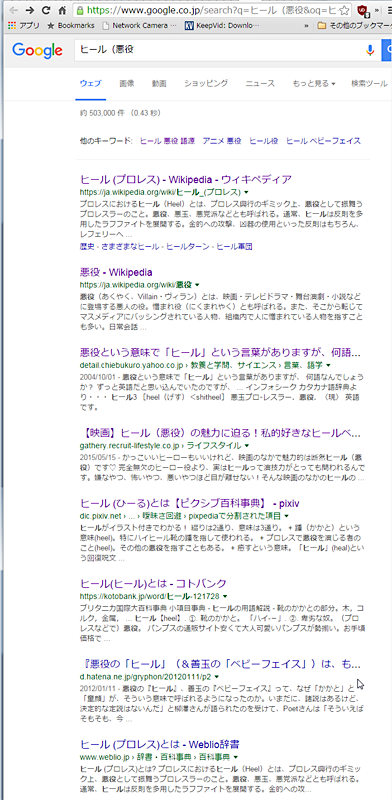Open 悪役 - Wikipedia result
Image resolution: width=392 pixels, height=800 pixels.
(x=116, y=272)
